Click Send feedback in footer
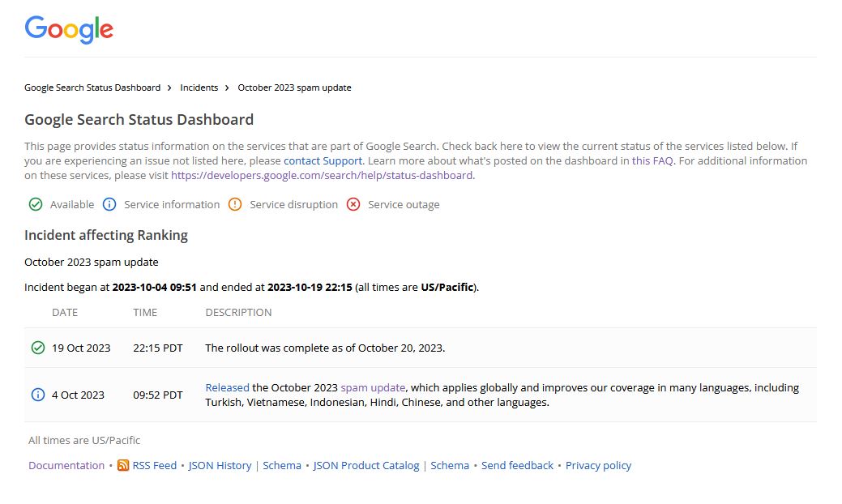 pyautogui.click(x=517, y=465)
